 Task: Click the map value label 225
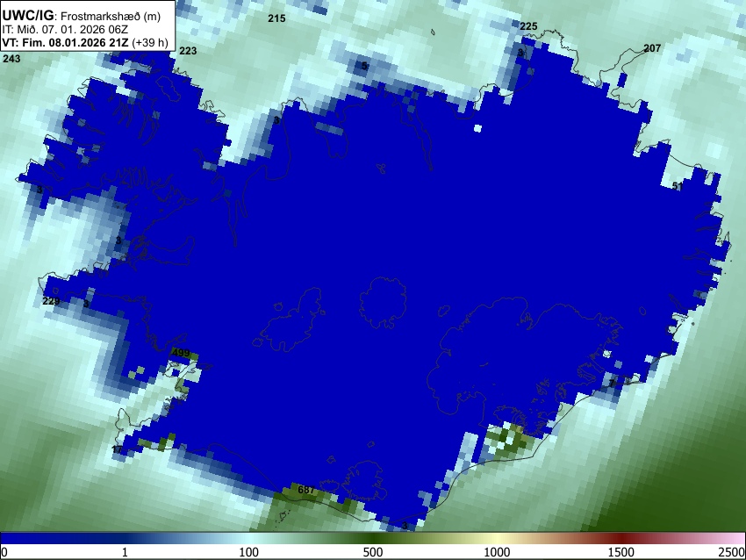(x=528, y=26)
